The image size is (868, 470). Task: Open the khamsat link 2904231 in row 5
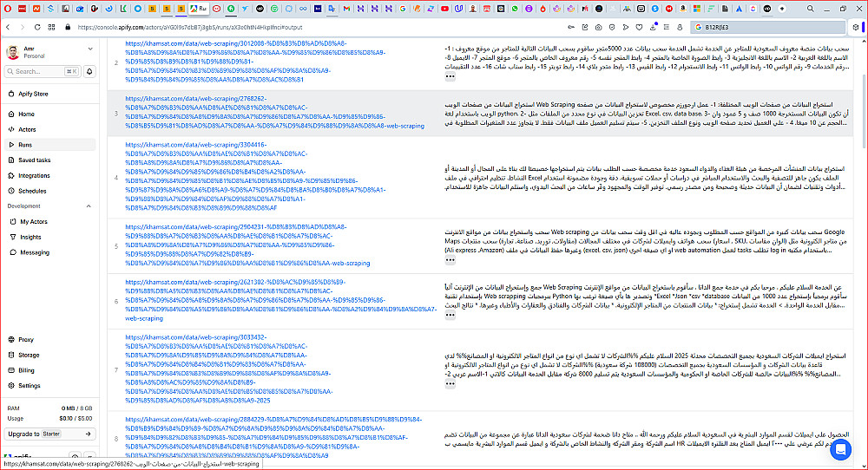(247, 245)
